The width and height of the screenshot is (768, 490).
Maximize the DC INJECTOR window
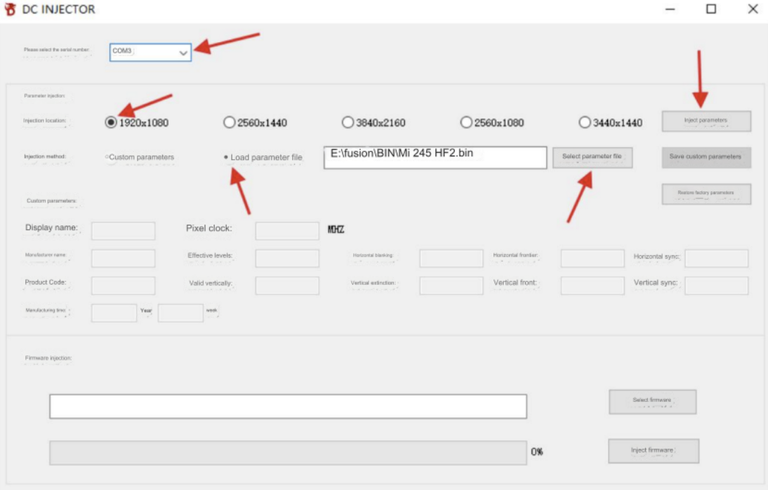tap(711, 9)
